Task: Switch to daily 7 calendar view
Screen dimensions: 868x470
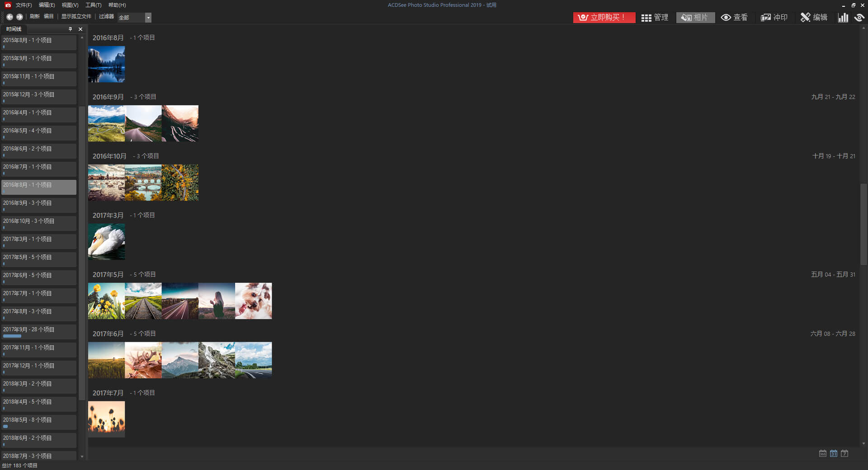Action: (844, 453)
